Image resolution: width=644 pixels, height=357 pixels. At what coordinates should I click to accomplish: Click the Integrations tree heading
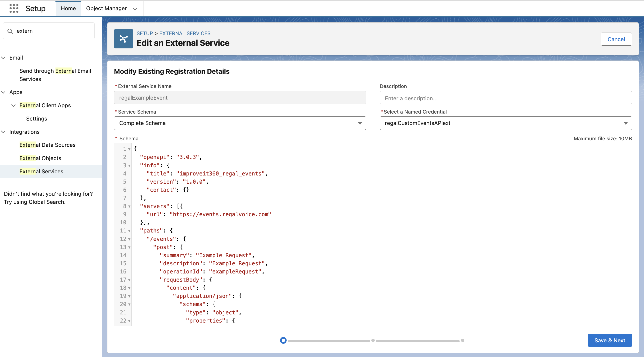click(24, 132)
